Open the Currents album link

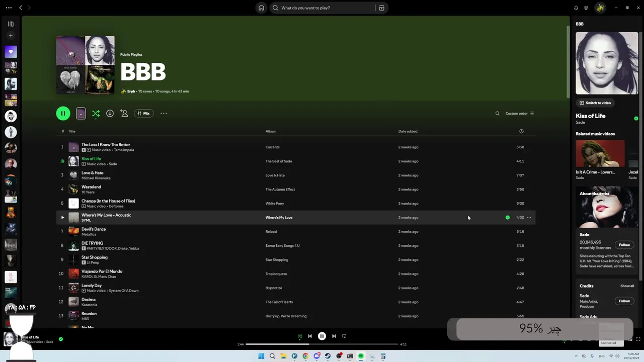(x=272, y=147)
